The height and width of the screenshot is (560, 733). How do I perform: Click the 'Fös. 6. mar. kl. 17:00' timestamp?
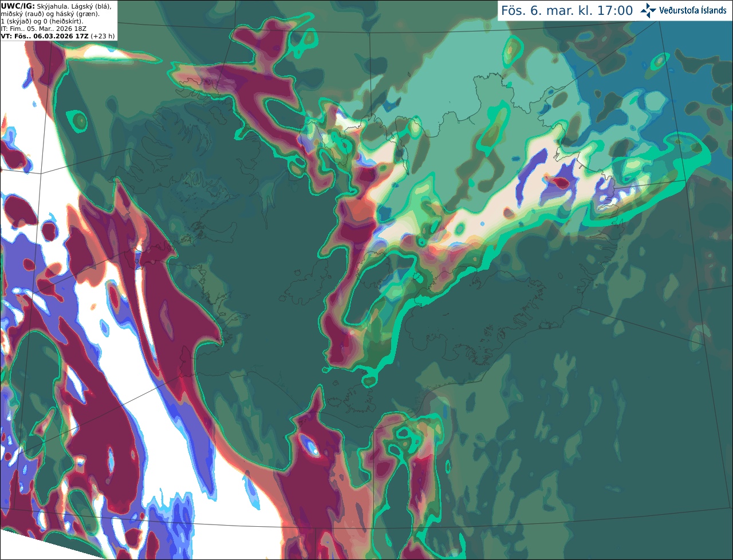pyautogui.click(x=567, y=11)
